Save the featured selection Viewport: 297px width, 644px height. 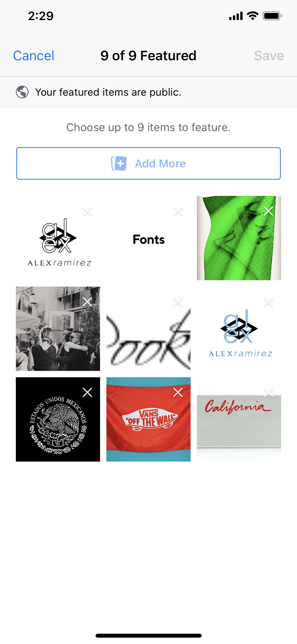269,56
